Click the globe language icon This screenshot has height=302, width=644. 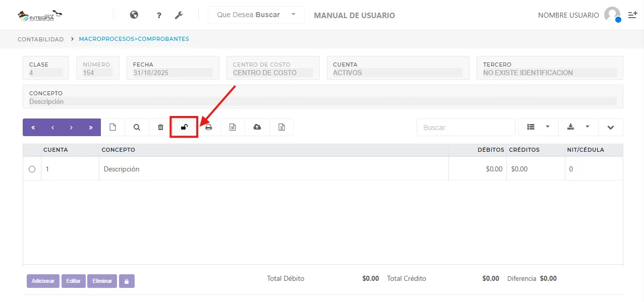134,15
